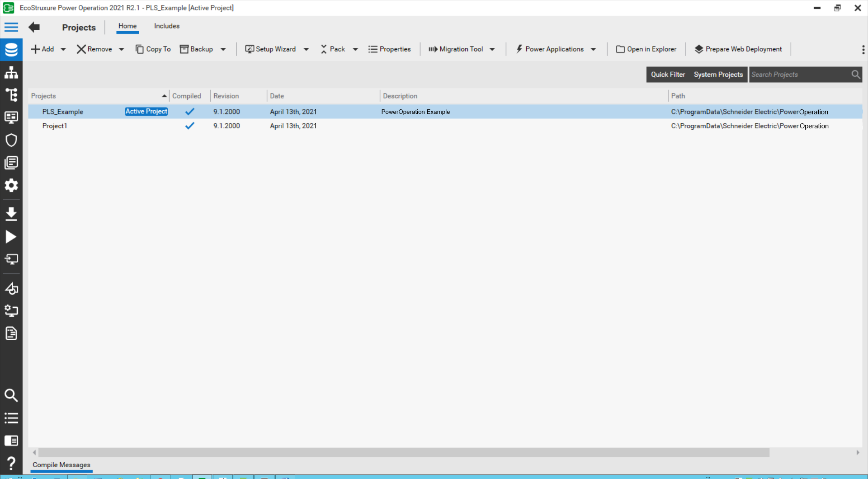Click Power Applications toolbar button
The height and width of the screenshot is (479, 868).
550,49
